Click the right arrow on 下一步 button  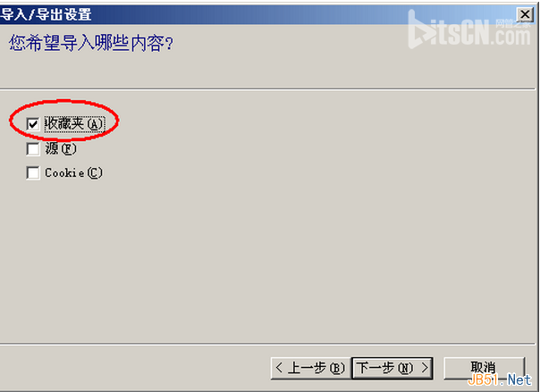point(425,368)
